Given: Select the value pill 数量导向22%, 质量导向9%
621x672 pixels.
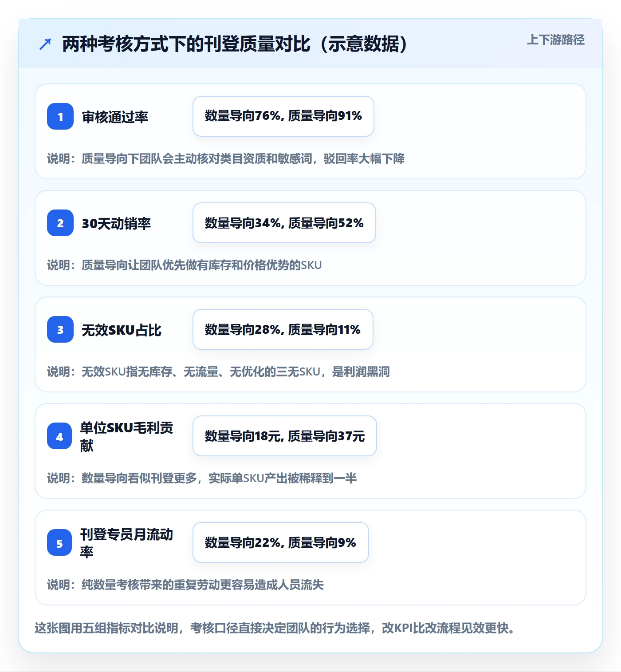Looking at the screenshot, I should point(281,542).
